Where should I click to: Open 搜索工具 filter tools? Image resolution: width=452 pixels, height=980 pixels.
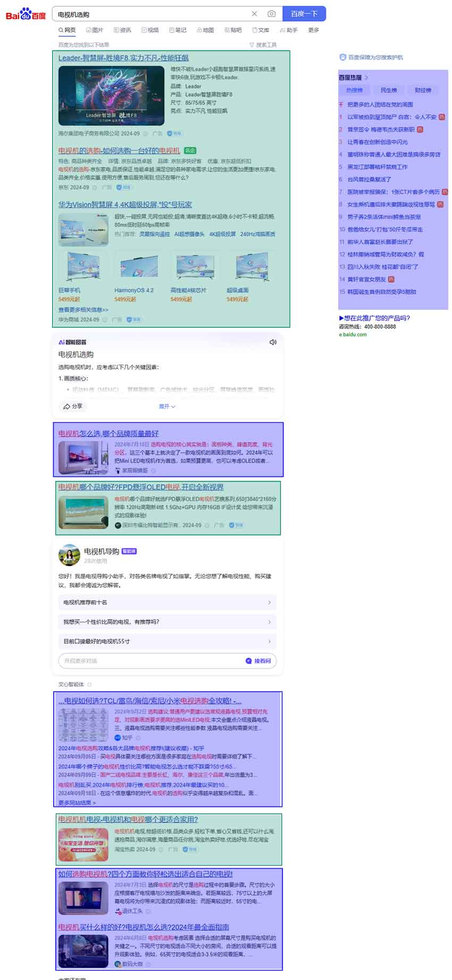263,45
